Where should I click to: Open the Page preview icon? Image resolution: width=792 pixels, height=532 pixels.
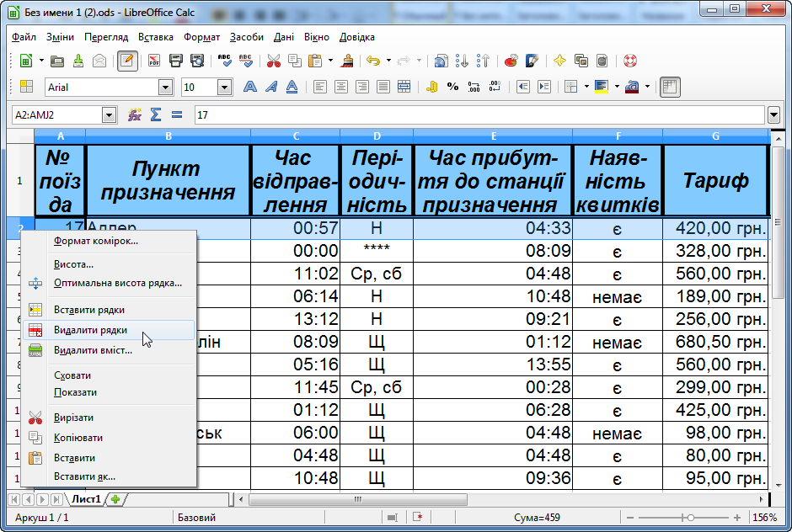pos(197,61)
